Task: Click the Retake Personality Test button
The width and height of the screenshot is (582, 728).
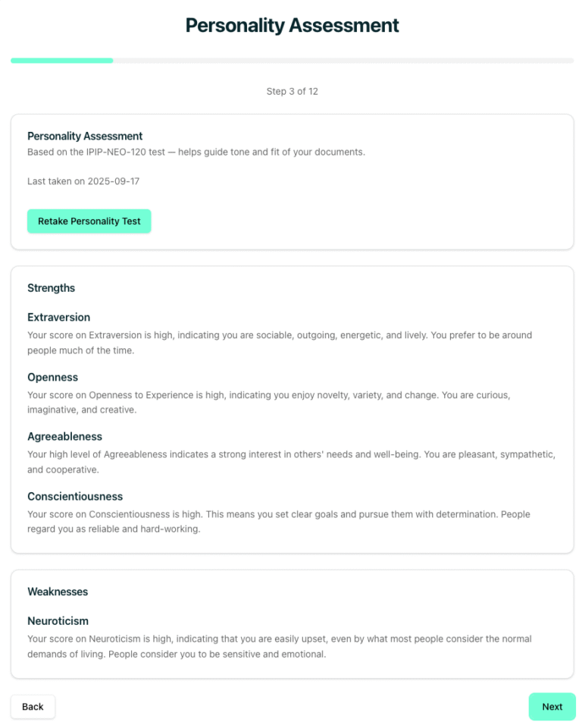Action: pyautogui.click(x=89, y=221)
